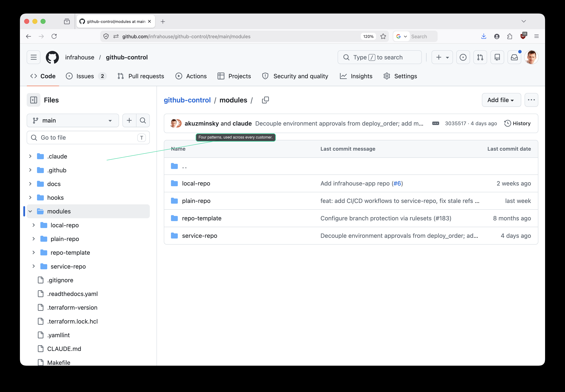Open the Firefox application menu
This screenshot has width=565, height=392.
536,36
